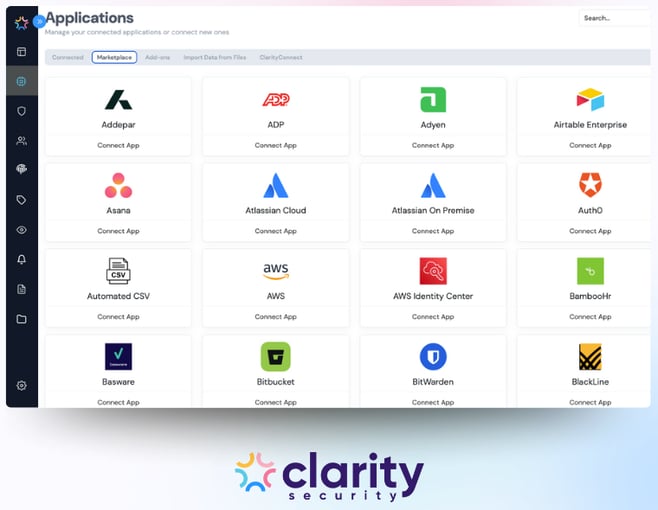Click the Asana three-dot logo
Viewport: 658px width, 510px height.
pos(118,185)
